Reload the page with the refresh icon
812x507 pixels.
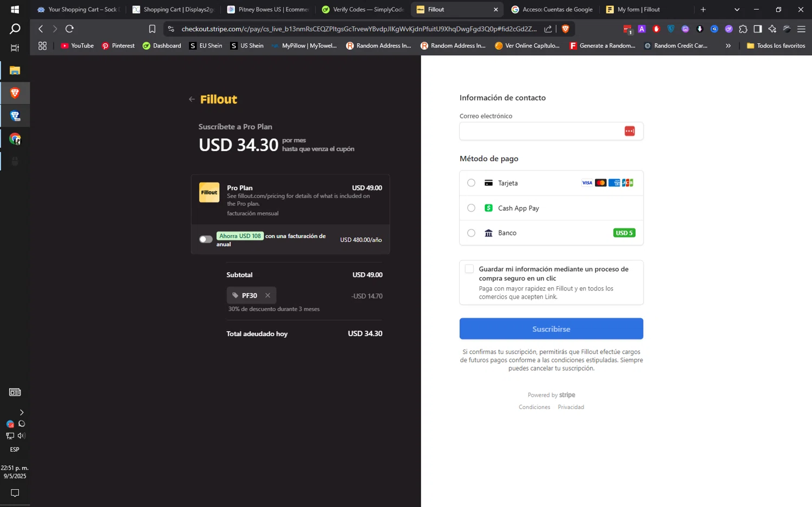(69, 29)
